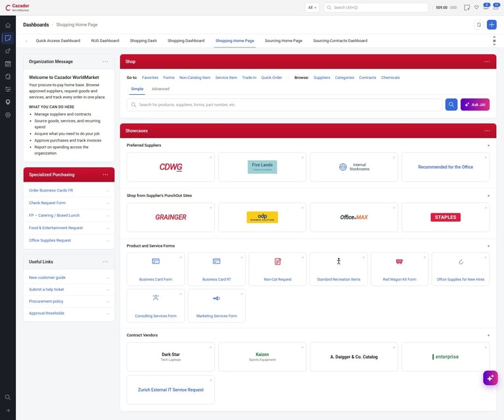
Task: Open Organization Message options menu
Action: pos(105,62)
